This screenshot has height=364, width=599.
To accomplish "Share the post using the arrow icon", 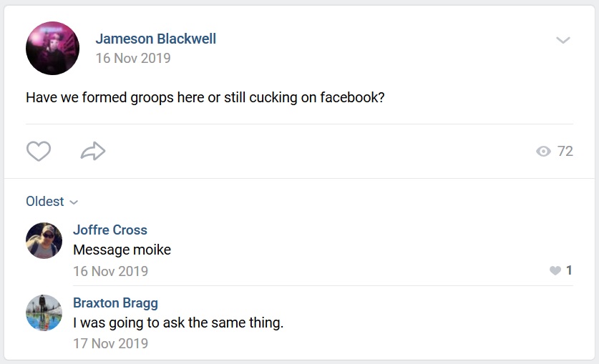I will (93, 151).
